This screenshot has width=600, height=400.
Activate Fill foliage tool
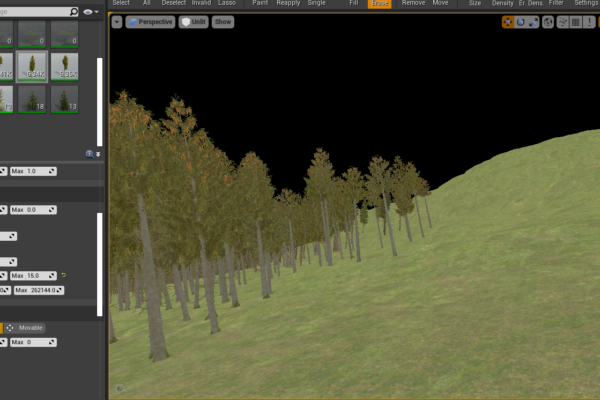[x=354, y=3]
